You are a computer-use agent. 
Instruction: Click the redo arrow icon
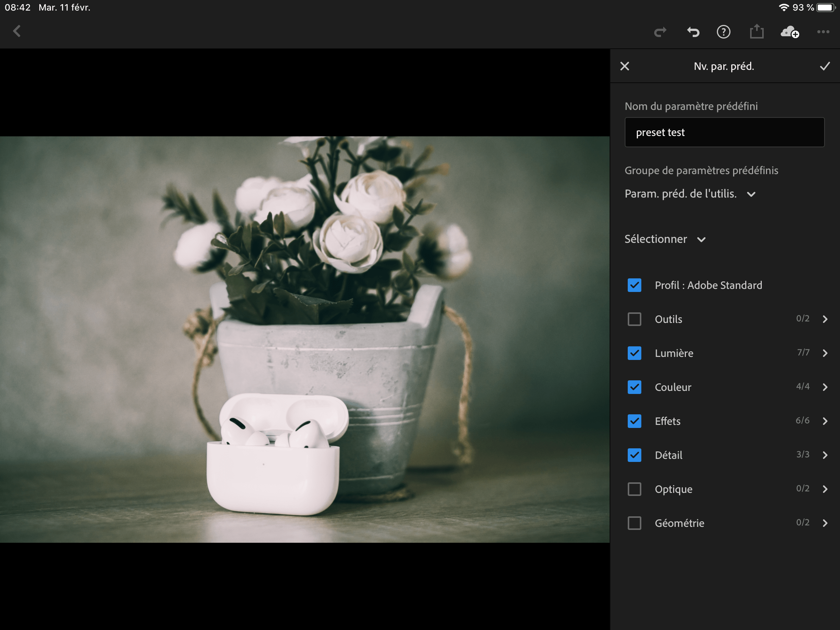tap(660, 32)
